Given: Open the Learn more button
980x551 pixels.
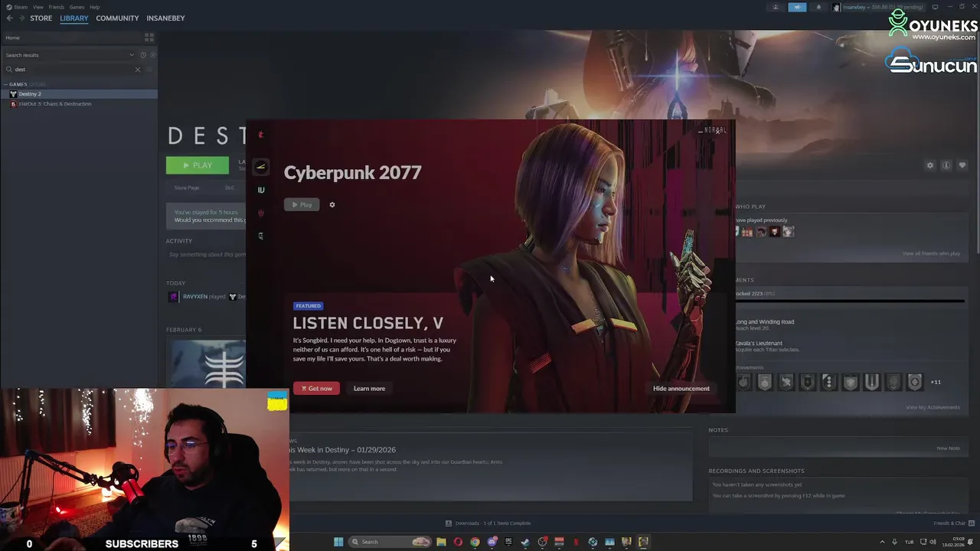Looking at the screenshot, I should [369, 388].
